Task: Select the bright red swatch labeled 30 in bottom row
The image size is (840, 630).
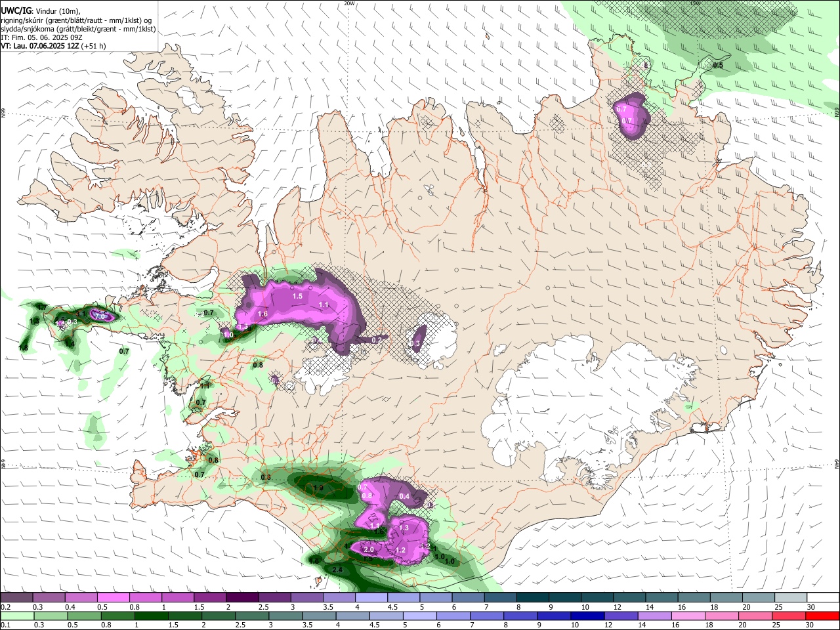Action: tap(822, 616)
